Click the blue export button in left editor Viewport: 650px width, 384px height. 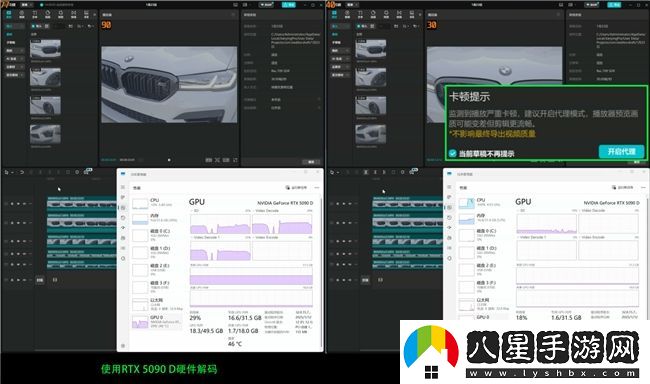[x=289, y=5]
